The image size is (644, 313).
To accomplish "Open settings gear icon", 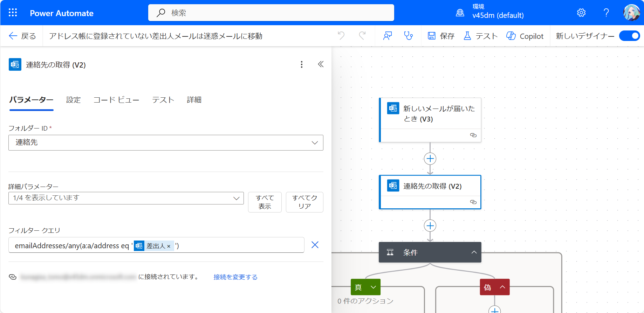I will [x=581, y=13].
